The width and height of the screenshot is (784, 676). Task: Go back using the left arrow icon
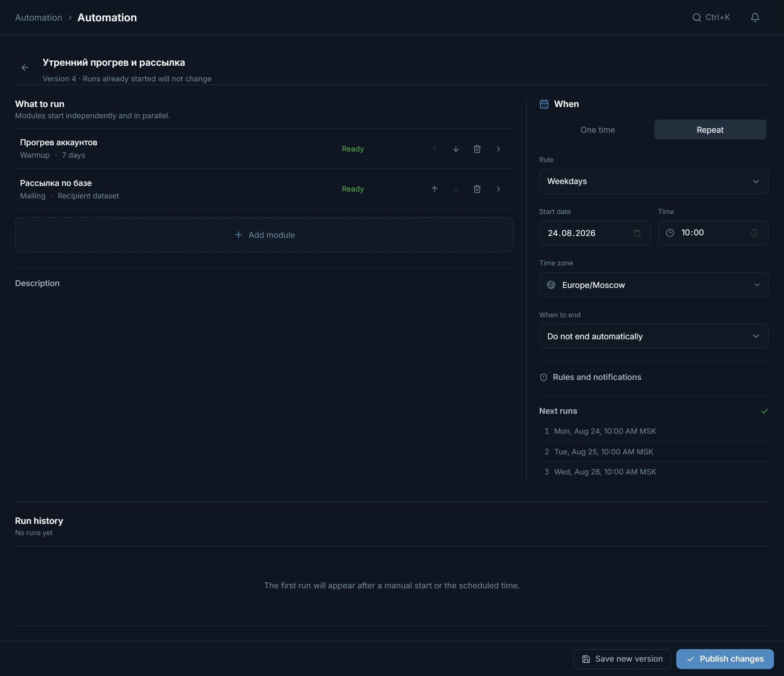tap(25, 68)
